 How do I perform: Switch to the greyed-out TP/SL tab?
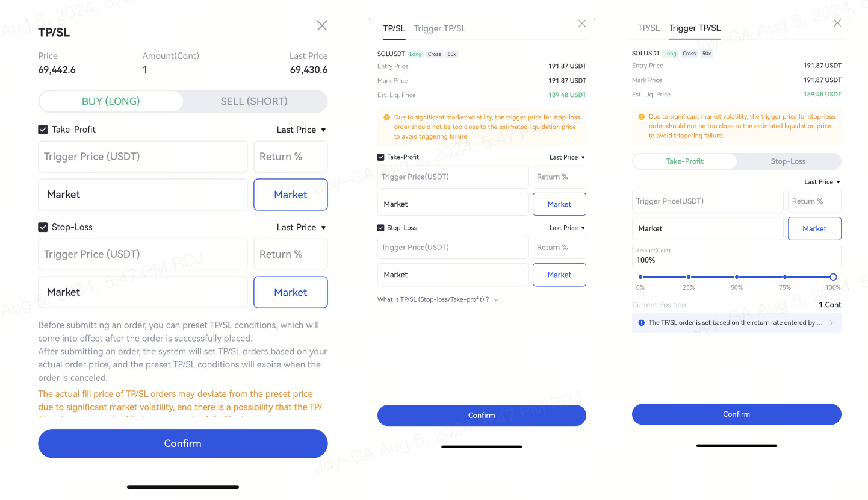[648, 28]
